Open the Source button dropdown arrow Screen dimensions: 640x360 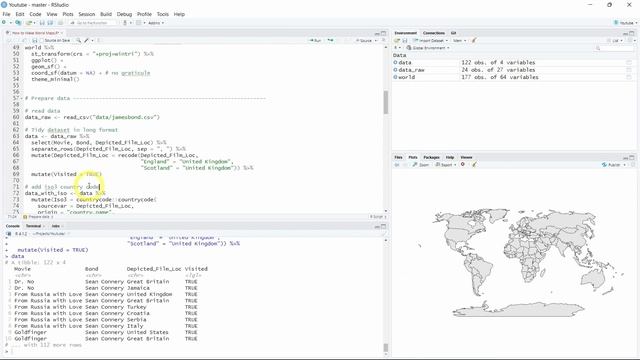click(376, 40)
